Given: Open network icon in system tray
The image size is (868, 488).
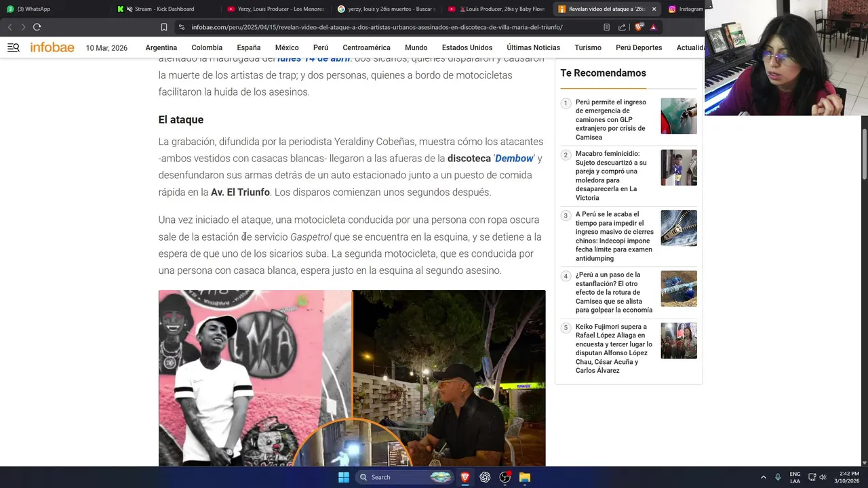Looking at the screenshot, I should point(812,477).
